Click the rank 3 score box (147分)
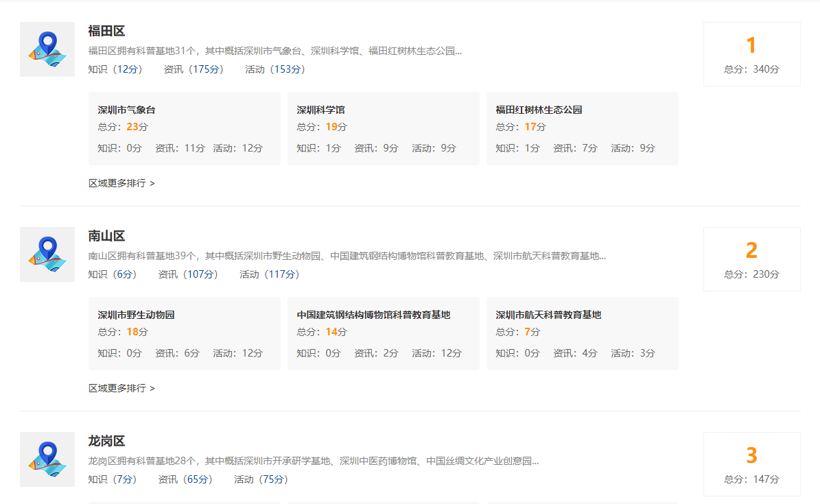Image resolution: width=820 pixels, height=504 pixels. [751, 464]
